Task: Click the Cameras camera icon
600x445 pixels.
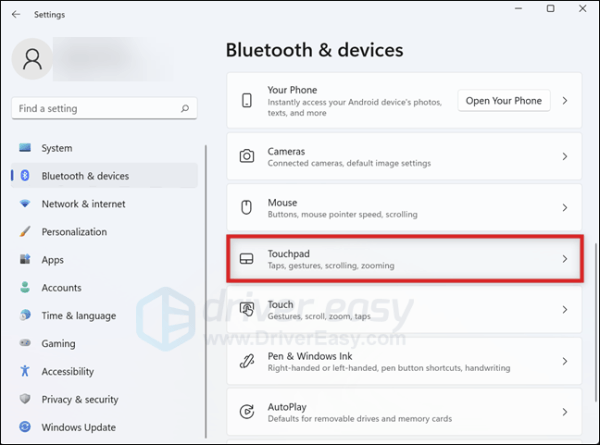Action: [247, 156]
